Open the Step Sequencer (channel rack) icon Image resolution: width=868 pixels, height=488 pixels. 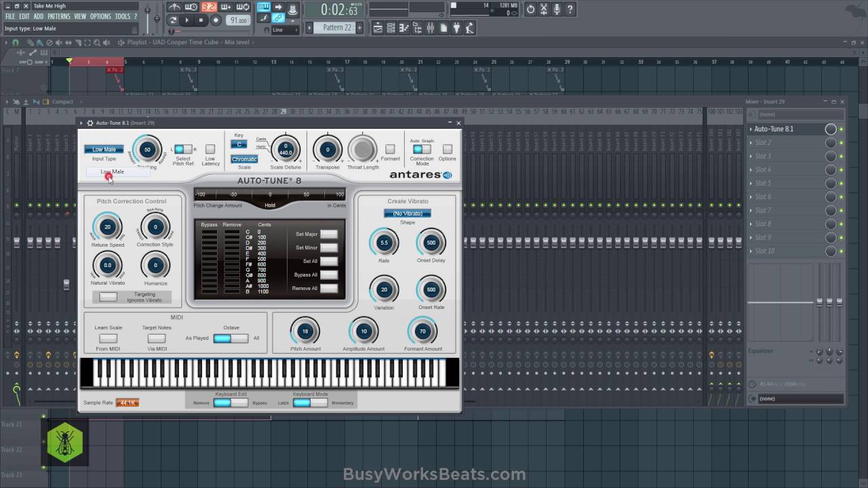pyautogui.click(x=391, y=28)
